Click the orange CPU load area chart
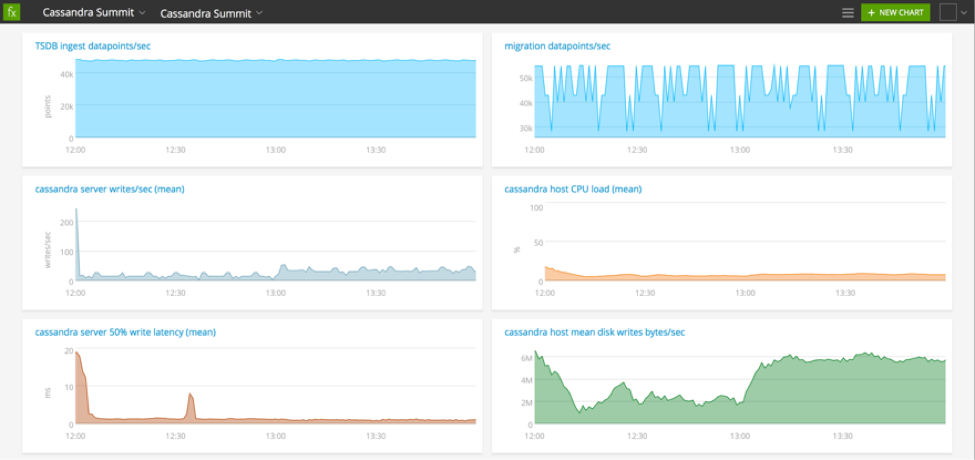975x460 pixels. coord(745,274)
